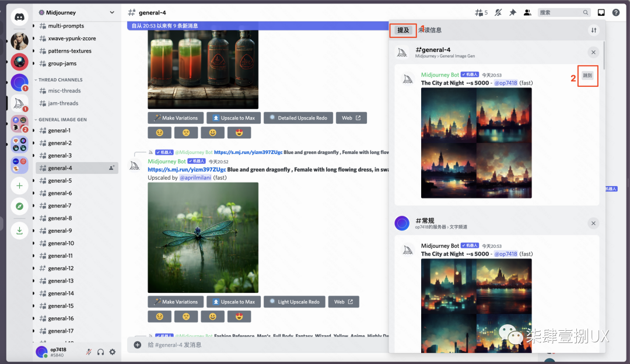
Task: React with star-eyes emoji under bottles image
Action: point(239,132)
